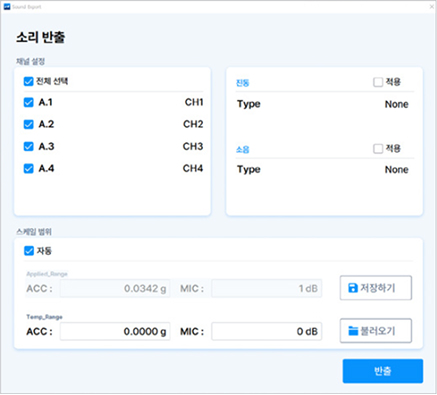Click the 소리 반출 title heading

click(x=41, y=37)
